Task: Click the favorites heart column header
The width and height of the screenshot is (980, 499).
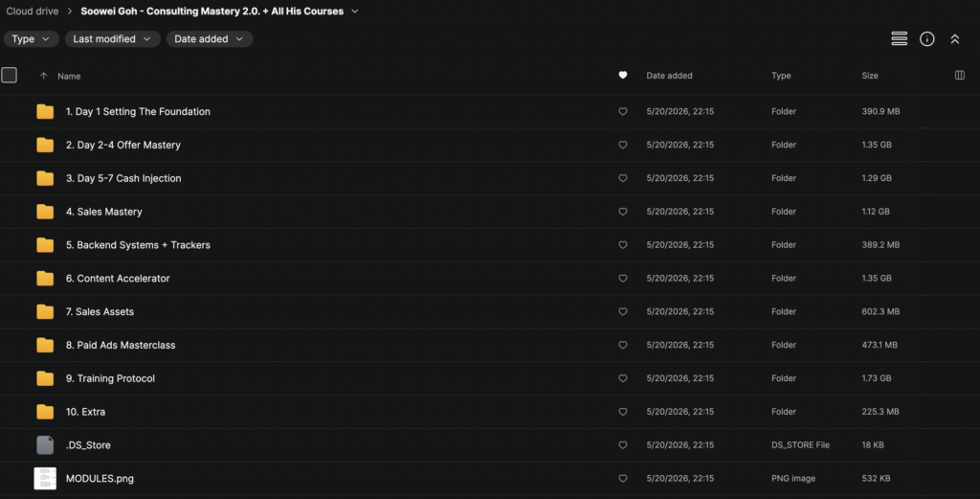Action: pos(622,75)
